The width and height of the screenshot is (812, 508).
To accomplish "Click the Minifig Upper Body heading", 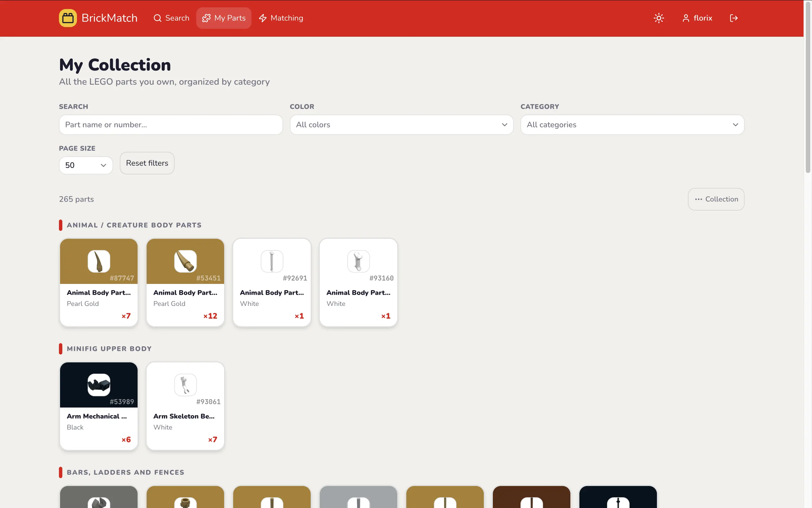I will click(x=109, y=349).
